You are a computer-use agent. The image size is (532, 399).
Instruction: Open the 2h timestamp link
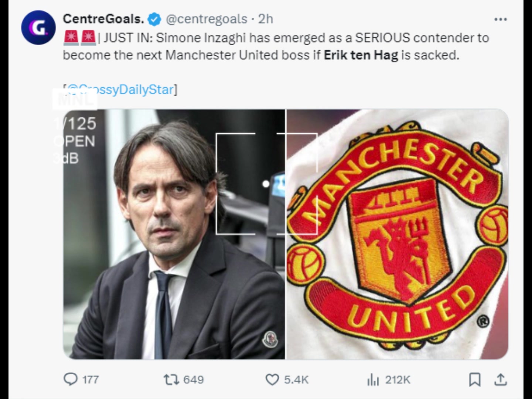(x=265, y=19)
